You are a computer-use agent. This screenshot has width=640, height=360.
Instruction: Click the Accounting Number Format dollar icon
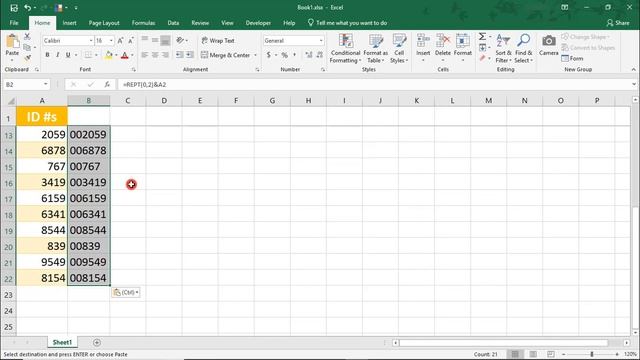pyautogui.click(x=269, y=55)
